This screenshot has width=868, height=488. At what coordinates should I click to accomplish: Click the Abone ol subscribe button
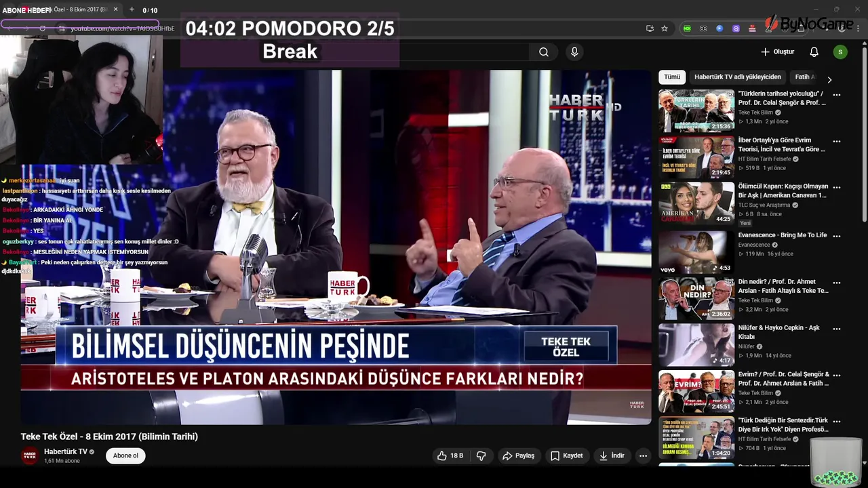pyautogui.click(x=125, y=455)
